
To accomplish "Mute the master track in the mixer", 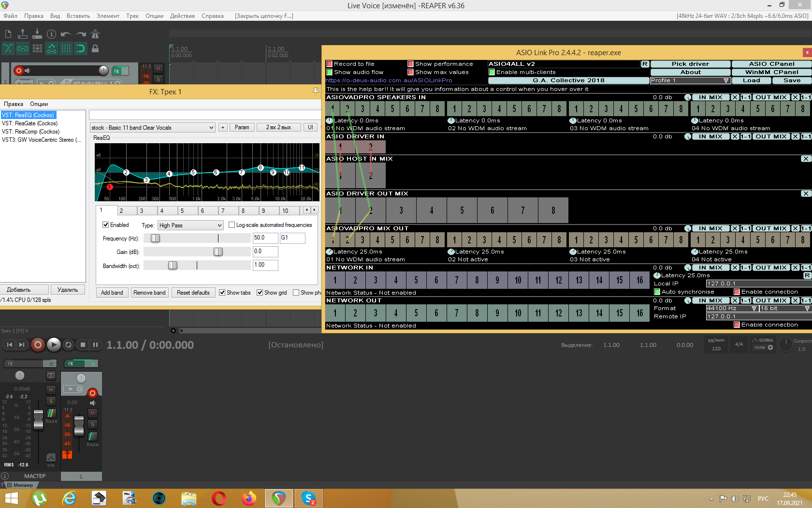I will pos(51,390).
